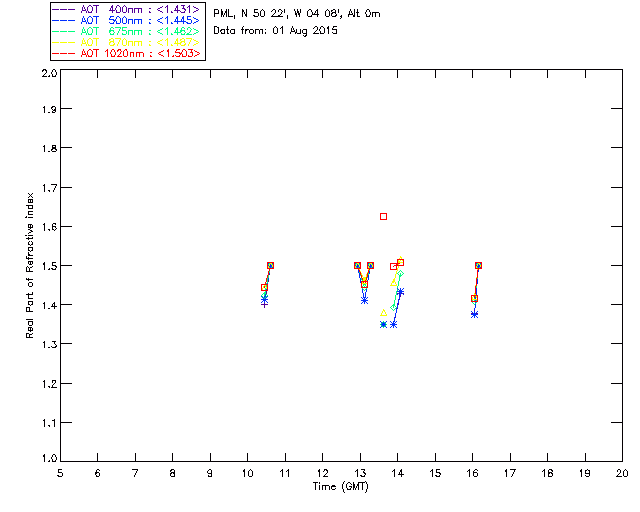Click the x-axis tick label 19
Screen dimensions: 640x512
pyautogui.click(x=585, y=473)
